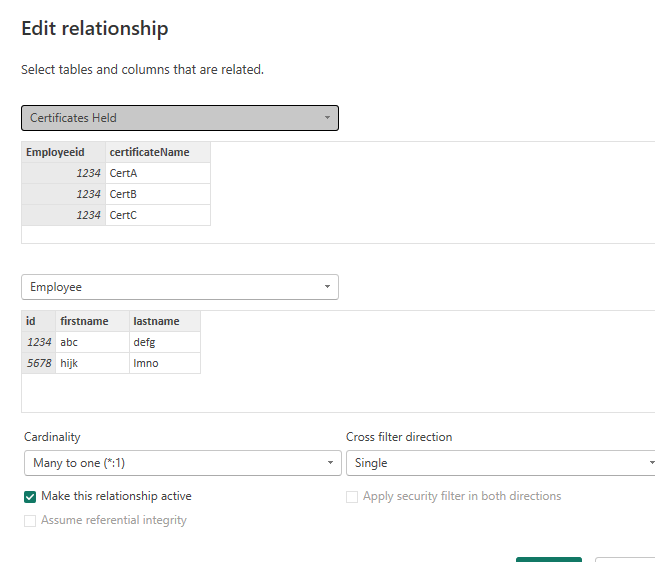Click the CertA cell

click(x=158, y=173)
